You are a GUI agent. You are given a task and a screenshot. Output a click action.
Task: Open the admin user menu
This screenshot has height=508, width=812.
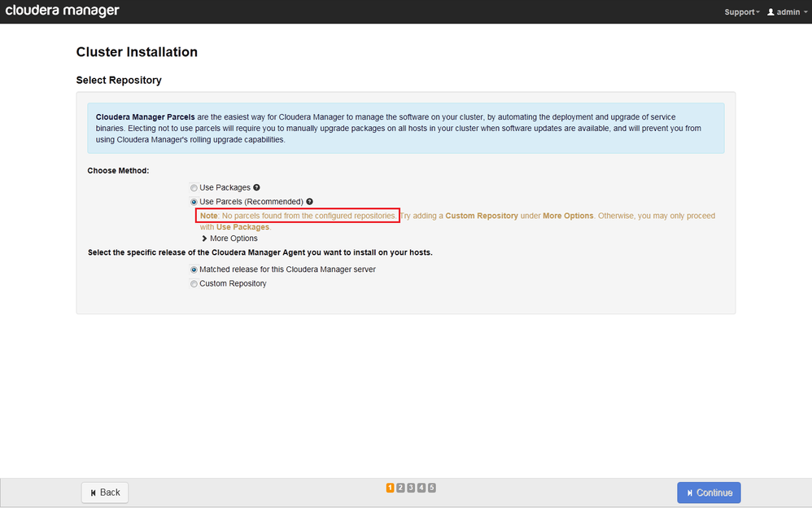point(787,12)
